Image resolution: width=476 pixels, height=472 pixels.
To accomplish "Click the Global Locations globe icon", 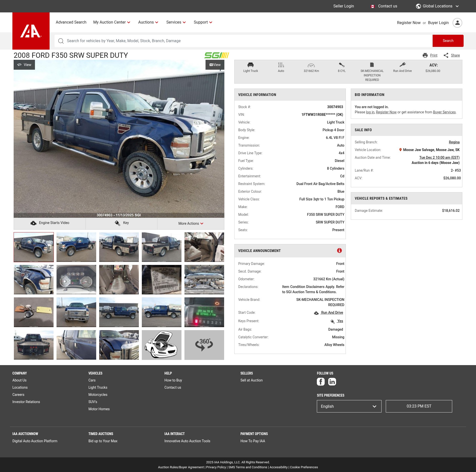I will pyautogui.click(x=418, y=6).
